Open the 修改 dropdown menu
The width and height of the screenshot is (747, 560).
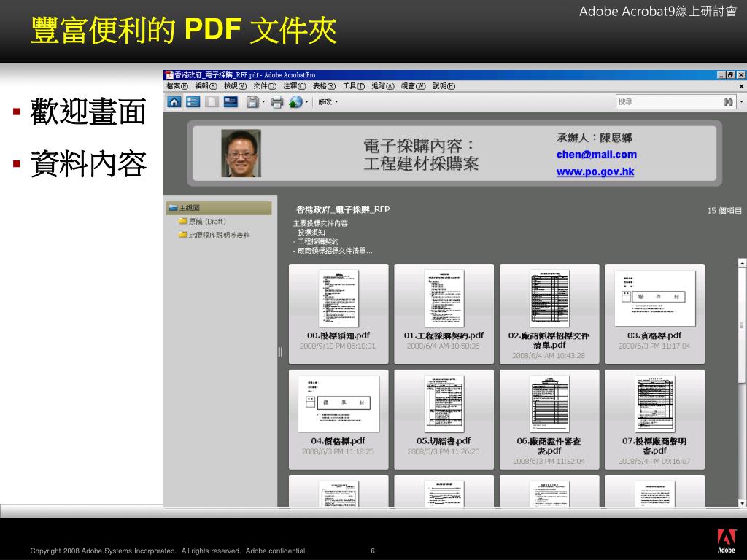pyautogui.click(x=328, y=102)
